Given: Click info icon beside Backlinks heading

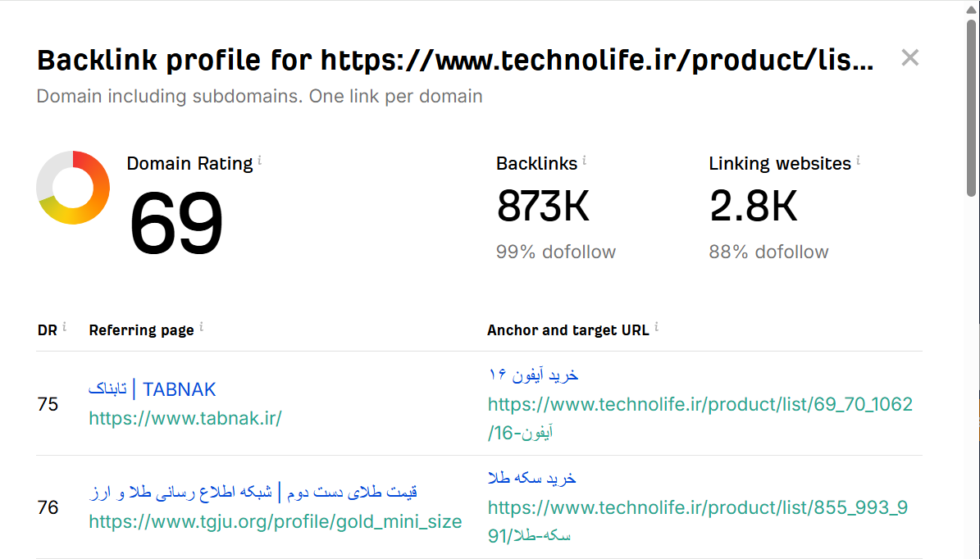Looking at the screenshot, I should [585, 161].
